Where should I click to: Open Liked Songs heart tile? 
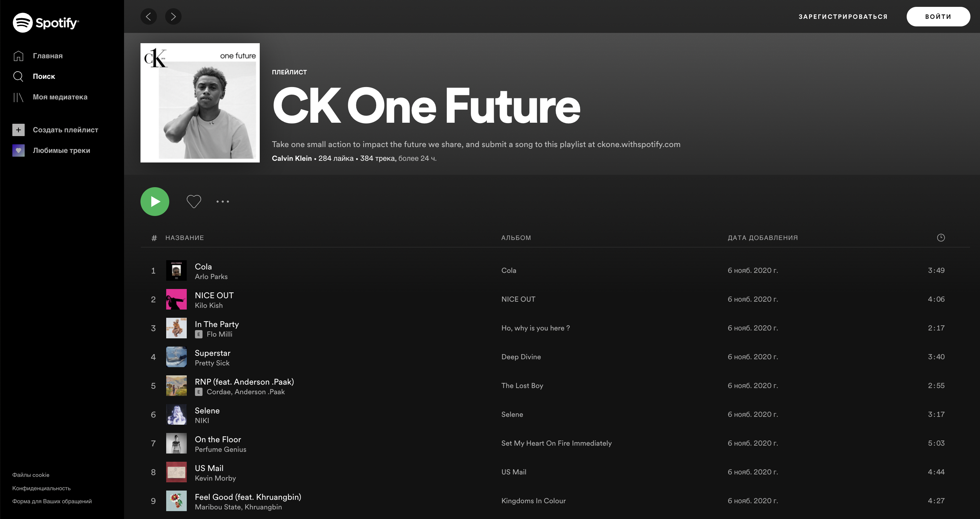pyautogui.click(x=18, y=150)
